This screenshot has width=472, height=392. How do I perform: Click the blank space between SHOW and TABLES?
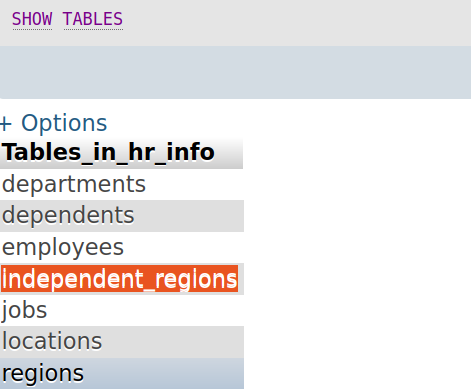pyautogui.click(x=58, y=19)
